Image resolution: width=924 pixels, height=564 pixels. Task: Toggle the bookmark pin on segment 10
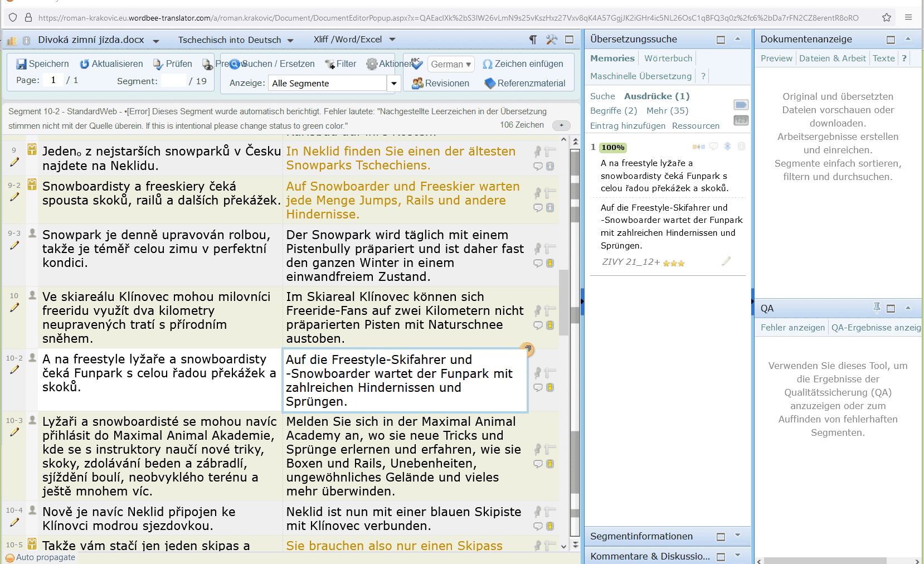point(537,310)
